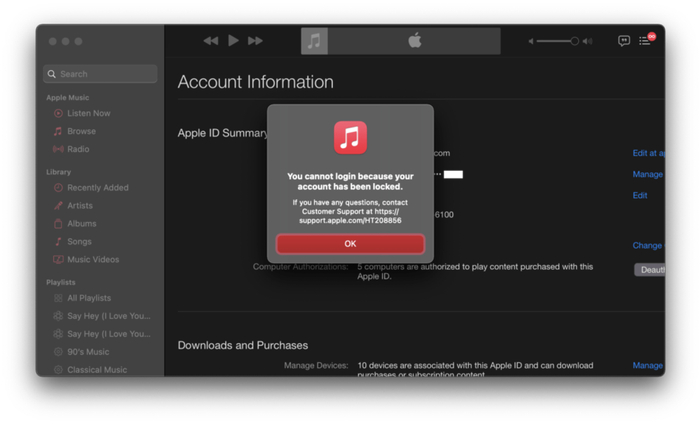Click the Songs note icon
Viewport: 700px width, 424px height.
point(58,241)
